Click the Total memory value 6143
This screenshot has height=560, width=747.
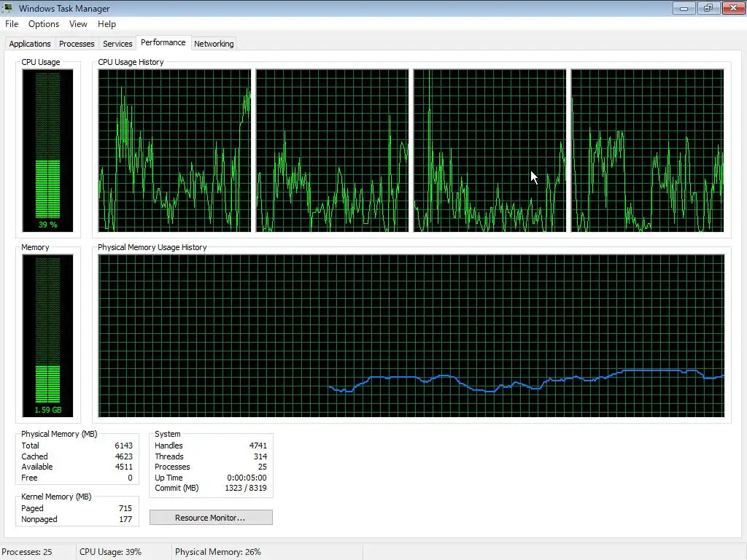point(123,446)
